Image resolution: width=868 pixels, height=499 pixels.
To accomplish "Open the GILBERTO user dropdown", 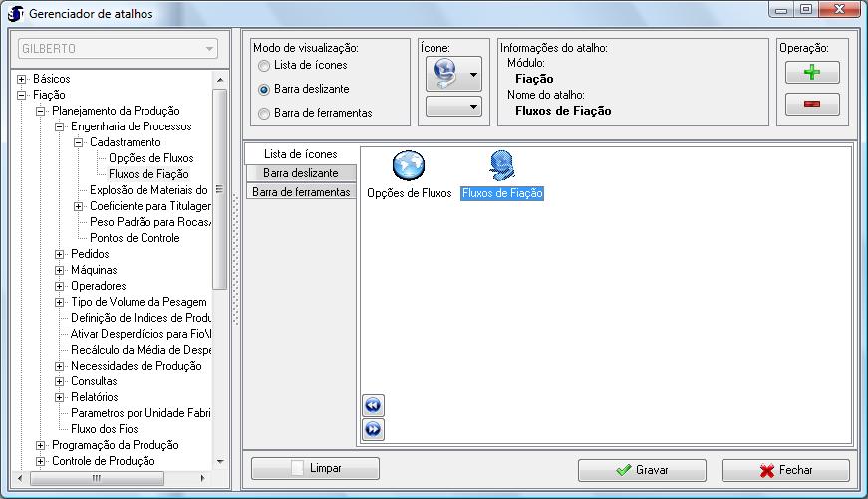I will click(118, 49).
